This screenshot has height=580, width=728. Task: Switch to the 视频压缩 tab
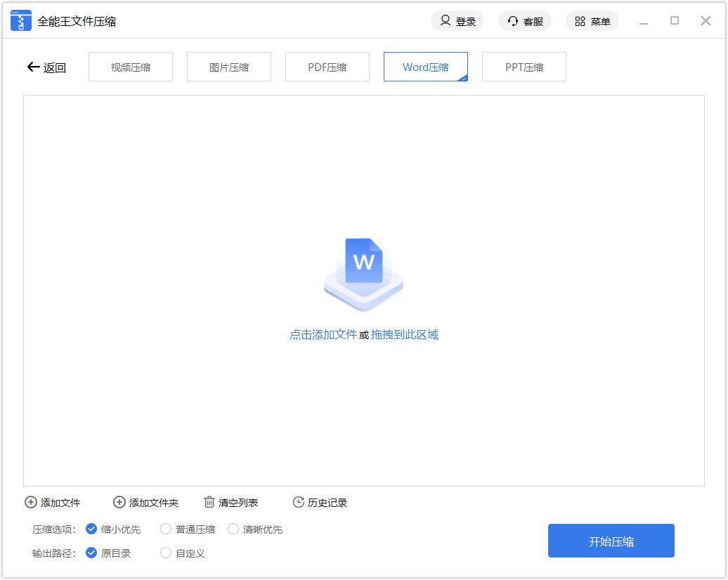131,67
